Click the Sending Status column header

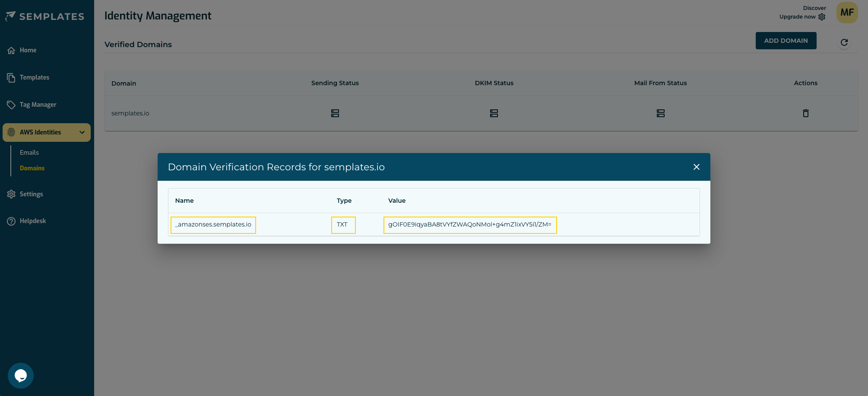(x=335, y=83)
